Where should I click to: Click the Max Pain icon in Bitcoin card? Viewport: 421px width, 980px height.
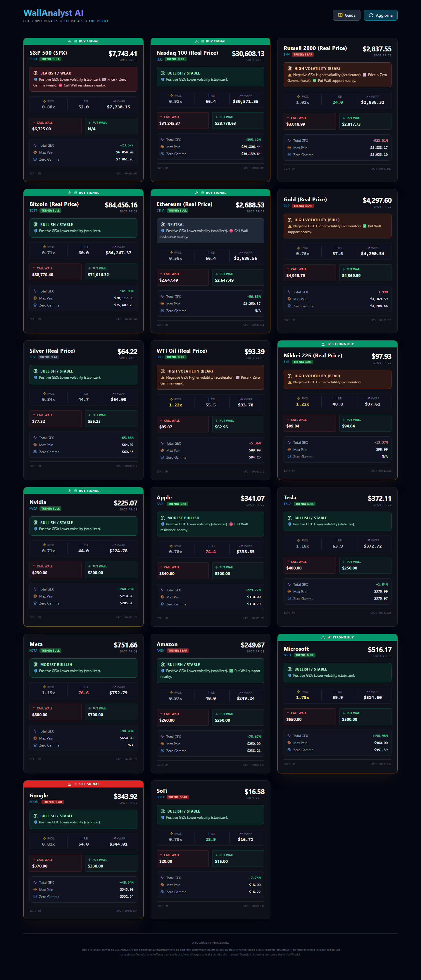pos(35,298)
